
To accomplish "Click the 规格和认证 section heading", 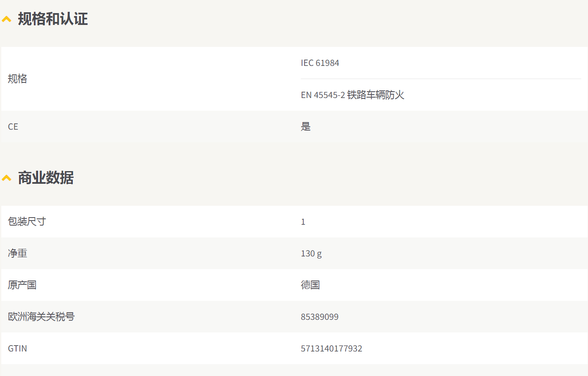I will pyautogui.click(x=53, y=19).
